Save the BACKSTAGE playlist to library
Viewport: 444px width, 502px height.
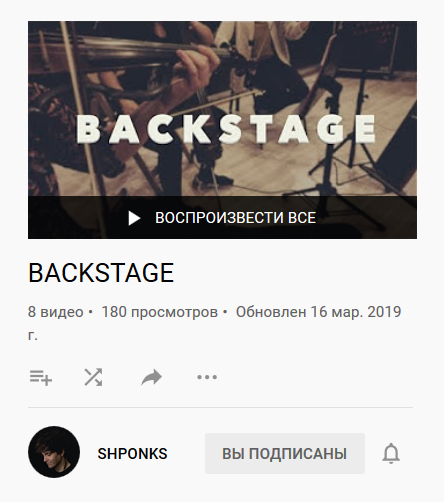41,377
